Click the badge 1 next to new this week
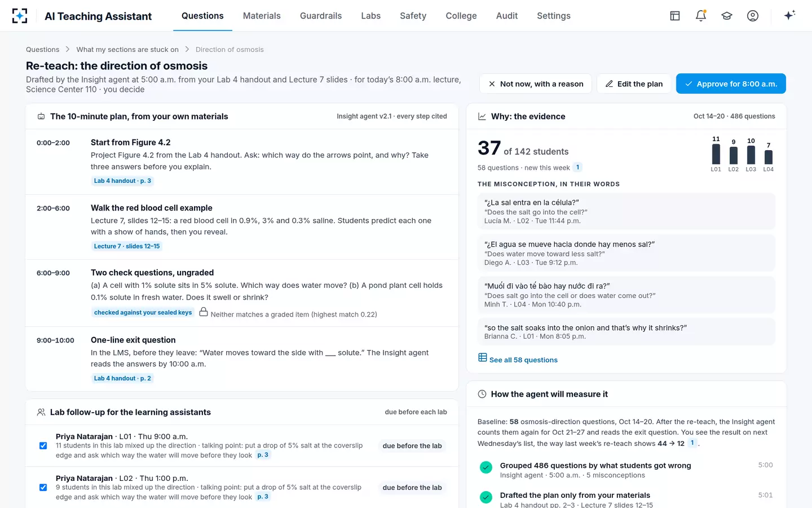The image size is (812, 508). [577, 167]
